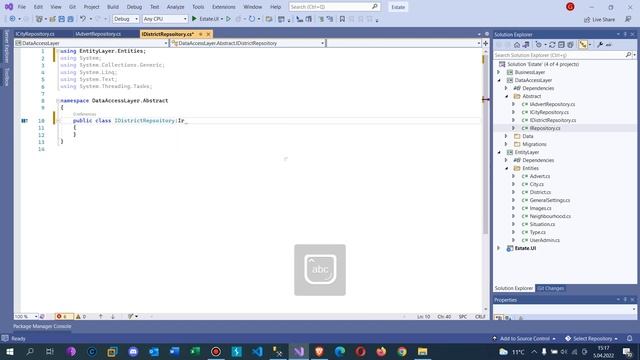Click the Chrome icon in the taskbar

click(402, 351)
